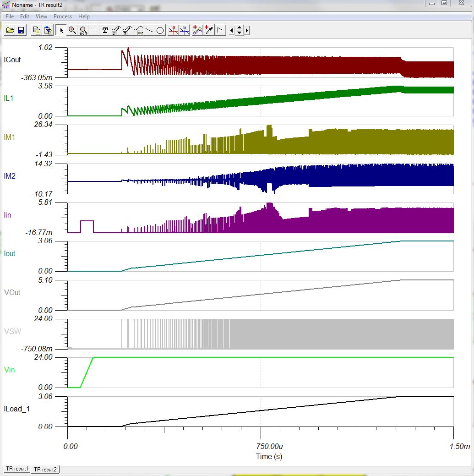Viewport: 474px width, 476px height.
Task: Select the Text annotation T tool
Action: [105, 31]
